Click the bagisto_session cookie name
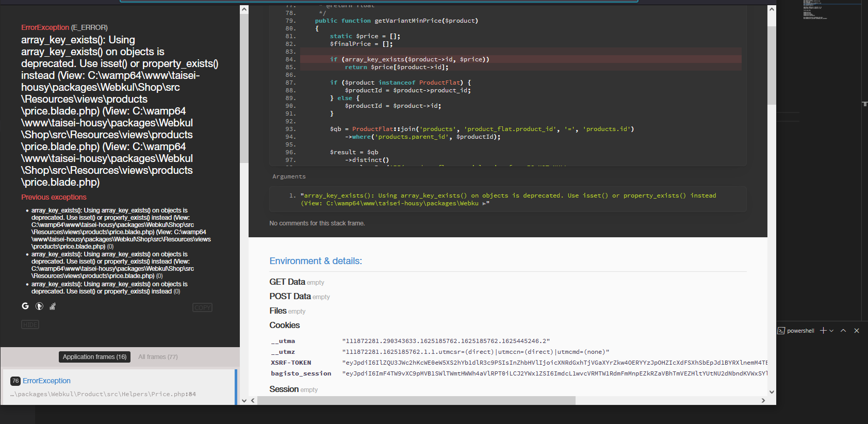This screenshot has width=868, height=424. click(301, 373)
